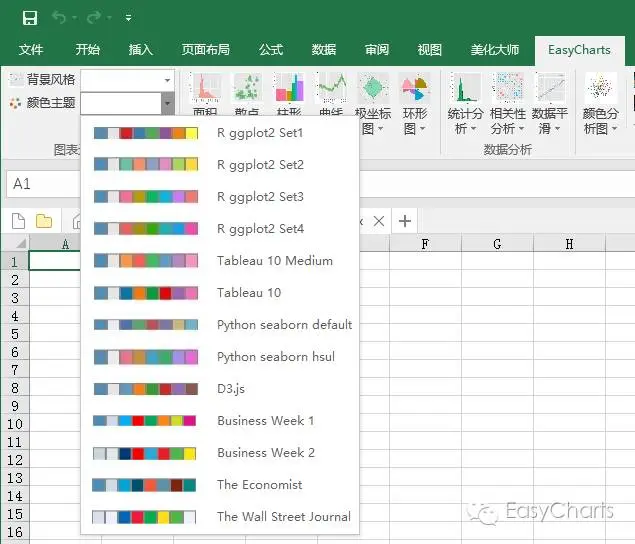Click the Save icon in quick access toolbar
The image size is (635, 544).
pos(30,18)
